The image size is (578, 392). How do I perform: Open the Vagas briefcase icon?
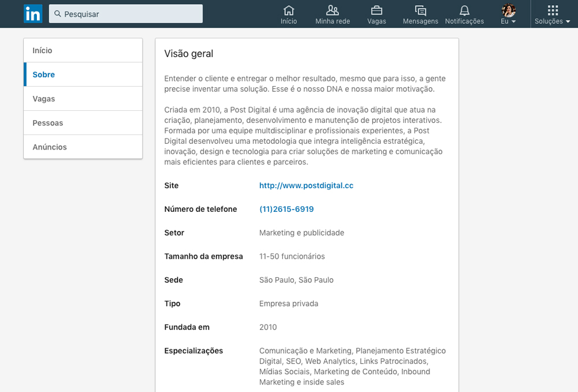(376, 10)
